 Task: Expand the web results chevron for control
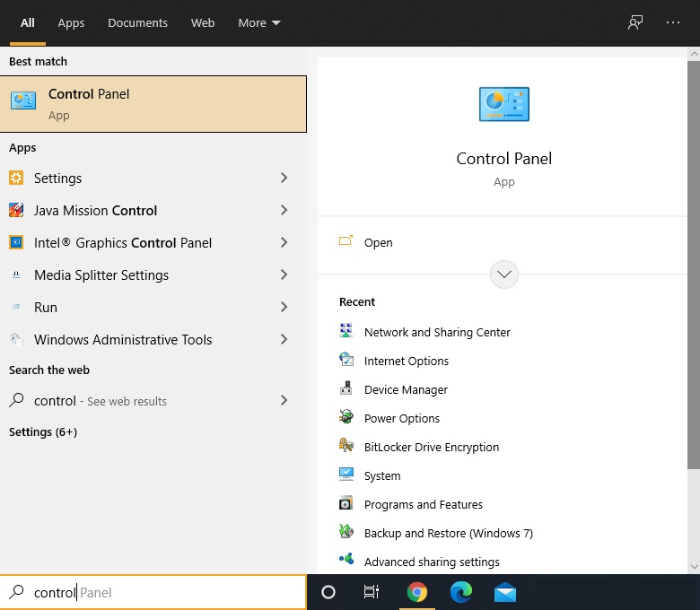coord(284,400)
